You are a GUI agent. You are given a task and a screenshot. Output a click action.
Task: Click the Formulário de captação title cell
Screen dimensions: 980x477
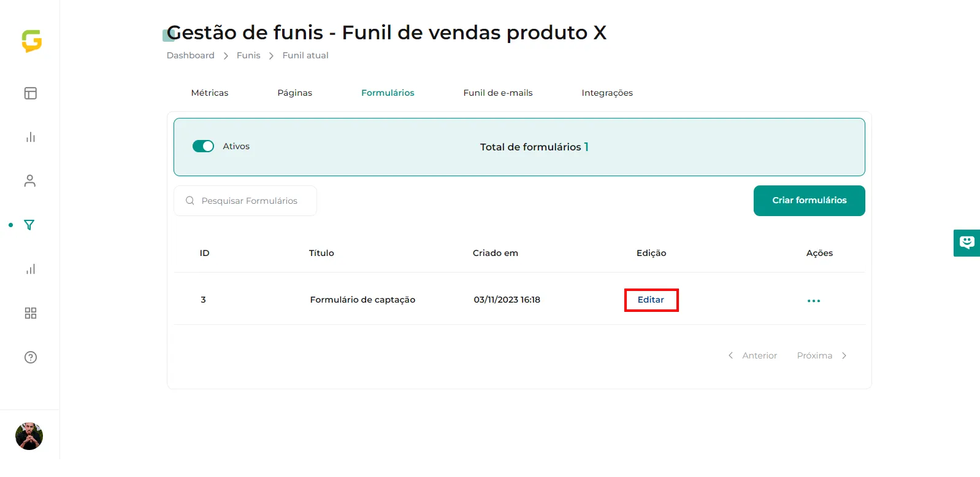click(x=362, y=300)
